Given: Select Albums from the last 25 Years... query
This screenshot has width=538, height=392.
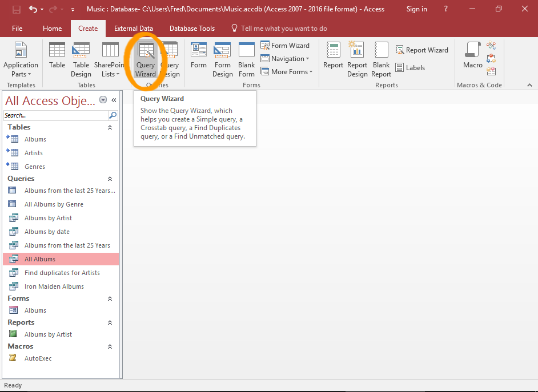Looking at the screenshot, I should tap(61, 191).
